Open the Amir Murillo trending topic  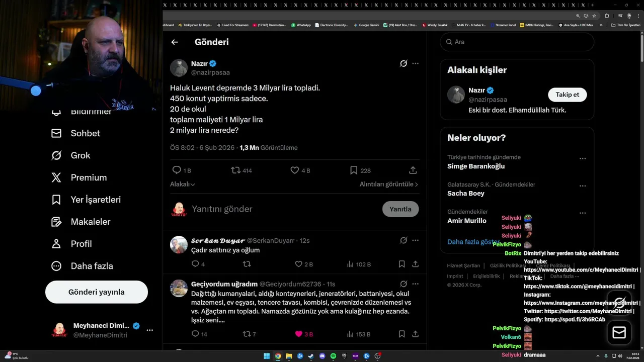point(467,221)
